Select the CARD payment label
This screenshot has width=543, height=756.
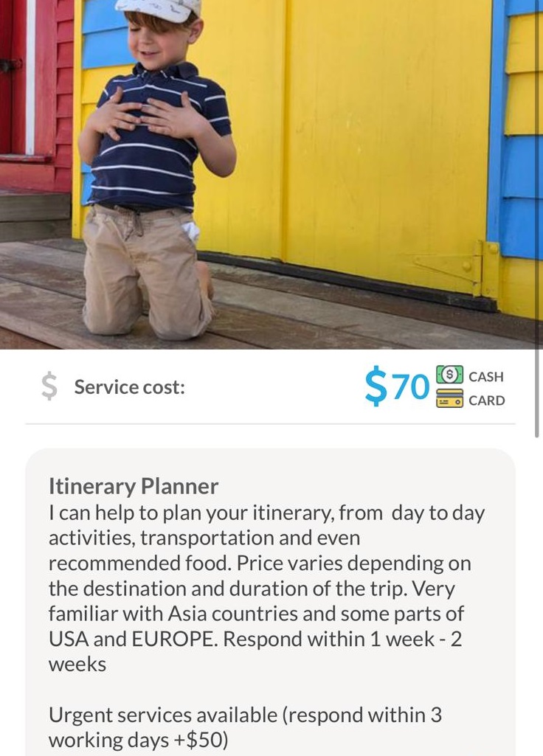point(487,400)
